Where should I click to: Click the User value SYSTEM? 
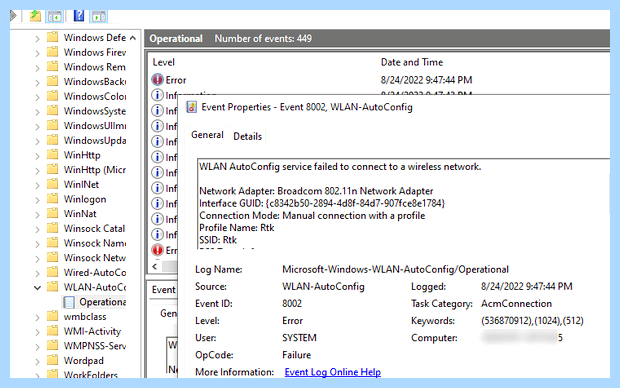click(299, 338)
